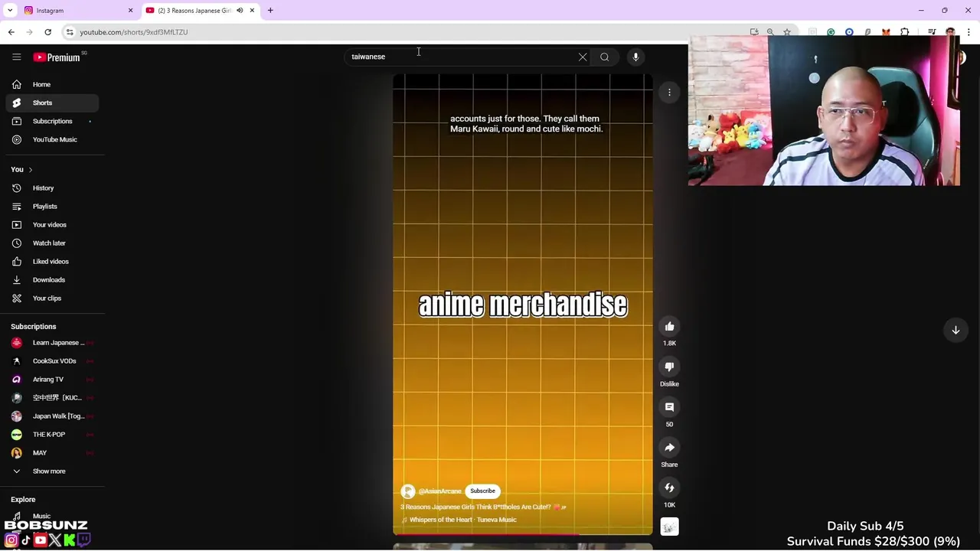Open Japan Walk channel subscription
980x551 pixels.
[x=52, y=416]
